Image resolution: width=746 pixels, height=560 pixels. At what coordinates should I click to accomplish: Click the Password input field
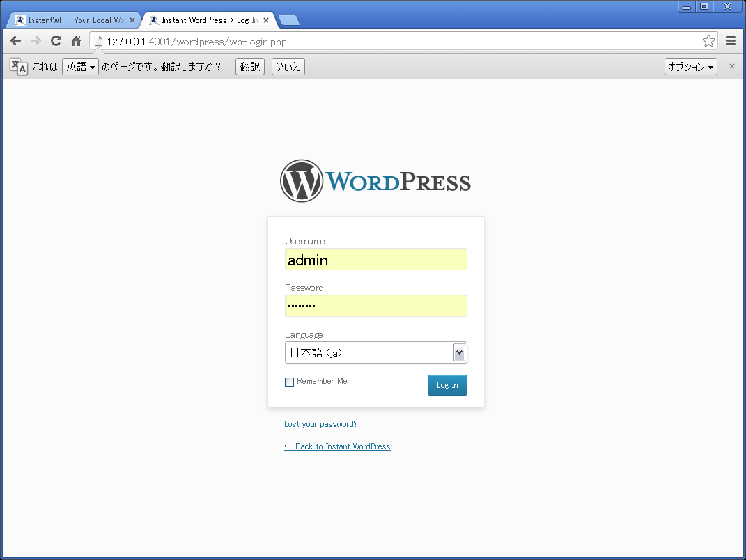(x=376, y=306)
